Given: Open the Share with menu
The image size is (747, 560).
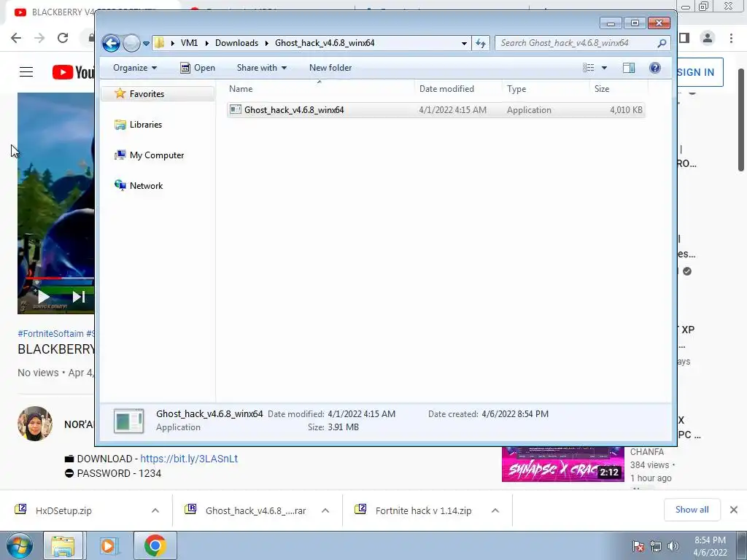Looking at the screenshot, I should 262,68.
